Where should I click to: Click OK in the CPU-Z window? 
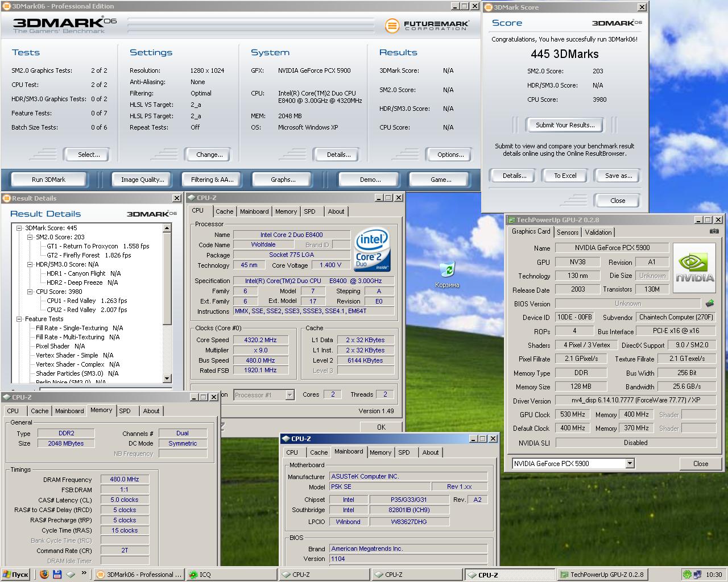pyautogui.click(x=381, y=427)
